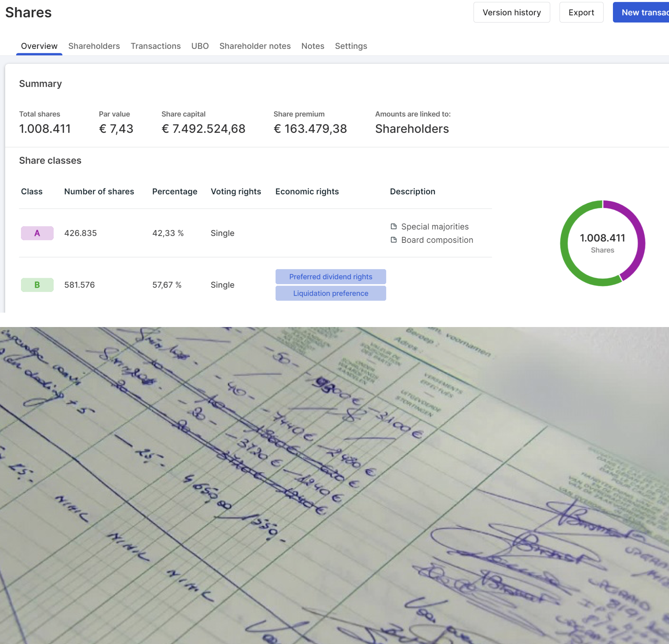
Task: Click the 426.835 shares value
Action: point(80,233)
